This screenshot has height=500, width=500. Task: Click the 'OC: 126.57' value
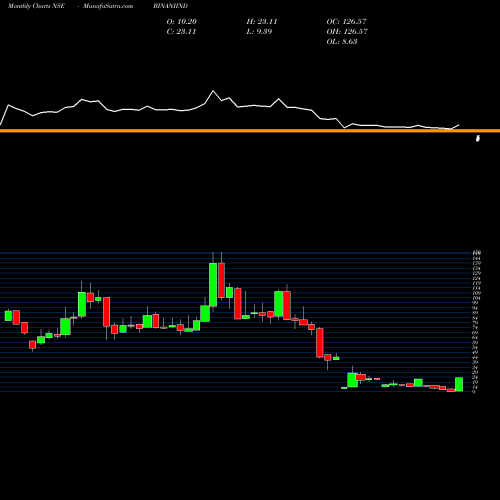coord(346,22)
